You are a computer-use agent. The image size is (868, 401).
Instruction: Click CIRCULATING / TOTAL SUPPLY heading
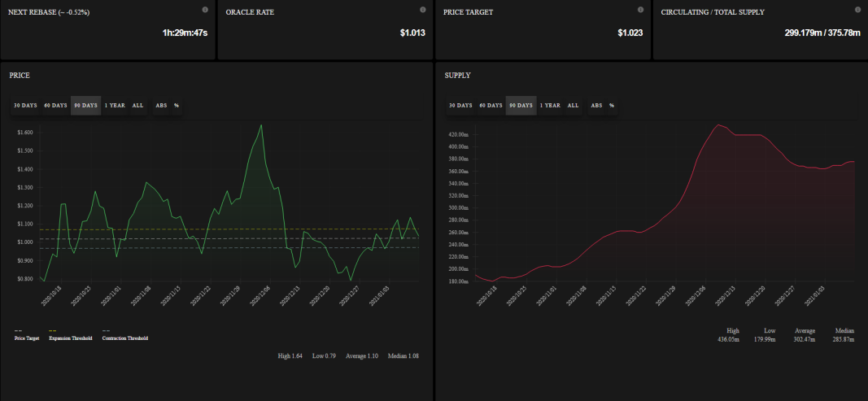coord(713,12)
